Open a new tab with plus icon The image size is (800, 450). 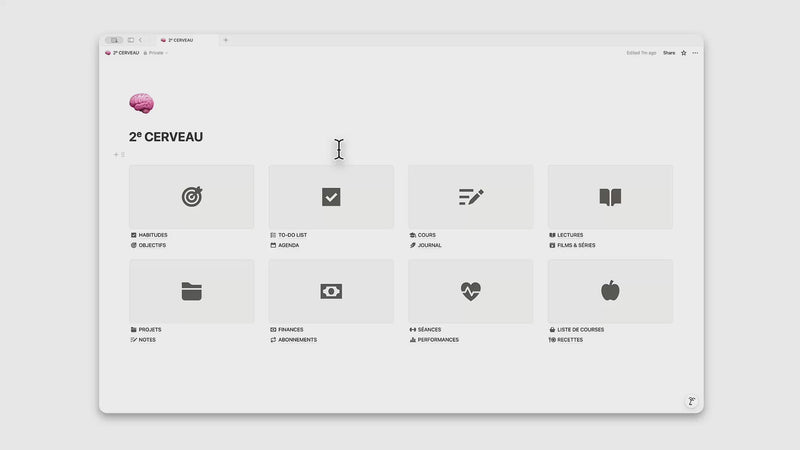tap(226, 40)
